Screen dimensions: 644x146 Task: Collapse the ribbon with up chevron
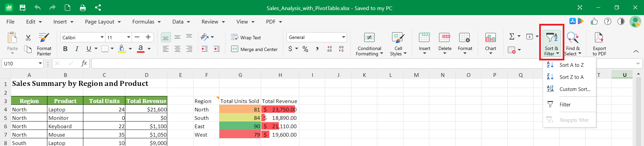(x=636, y=51)
